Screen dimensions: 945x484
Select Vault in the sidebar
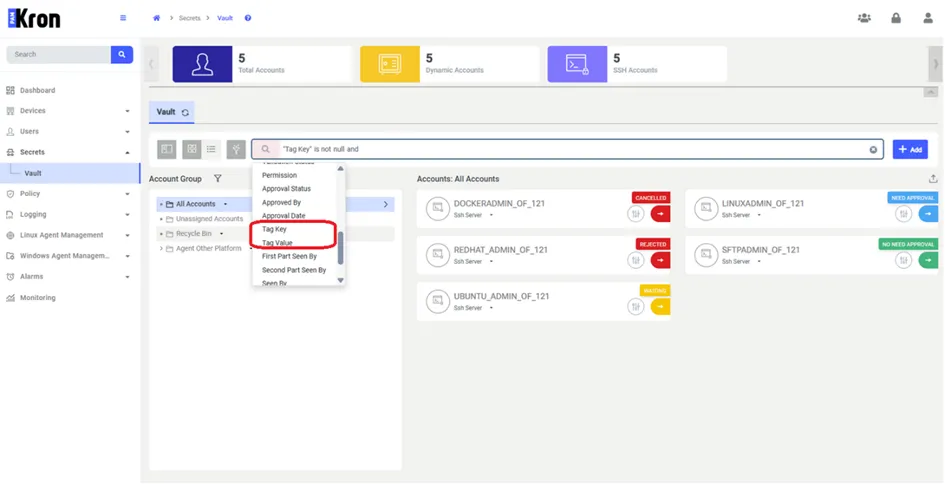click(33, 173)
